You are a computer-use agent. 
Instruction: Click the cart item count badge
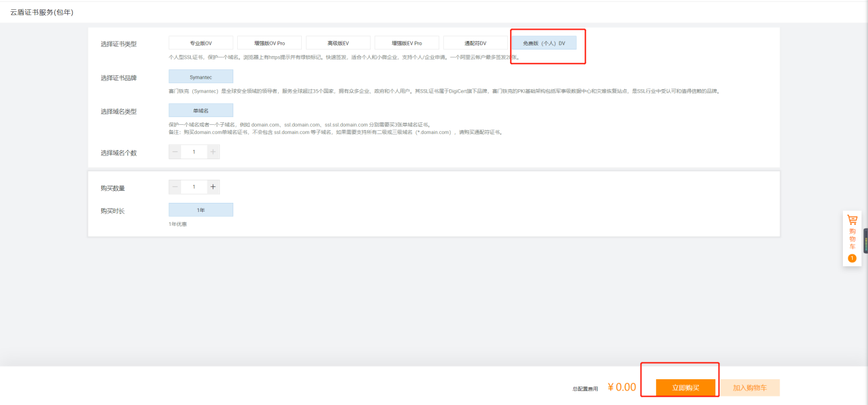point(852,258)
